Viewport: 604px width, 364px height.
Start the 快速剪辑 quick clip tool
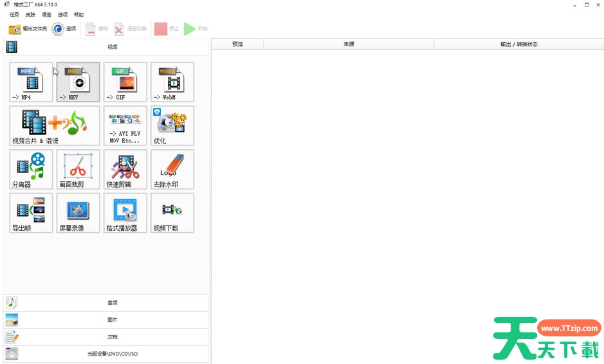click(125, 169)
